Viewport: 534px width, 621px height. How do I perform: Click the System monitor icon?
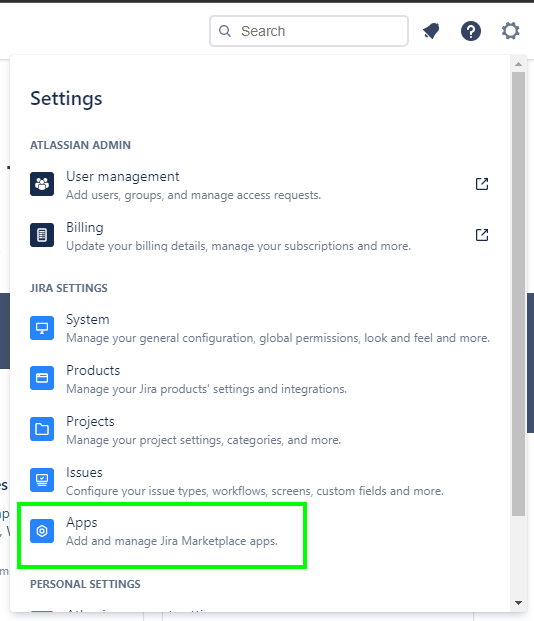[x=42, y=328]
